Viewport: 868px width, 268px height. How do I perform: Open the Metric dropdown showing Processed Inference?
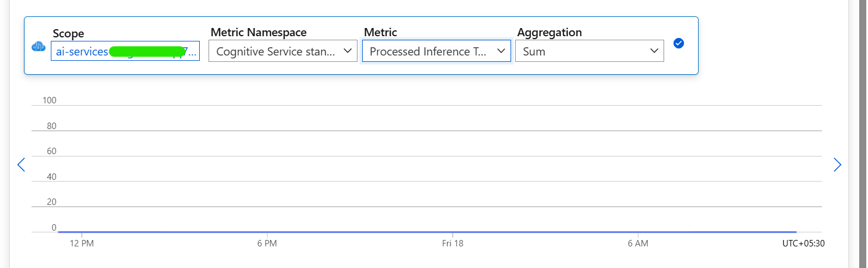pyautogui.click(x=436, y=51)
